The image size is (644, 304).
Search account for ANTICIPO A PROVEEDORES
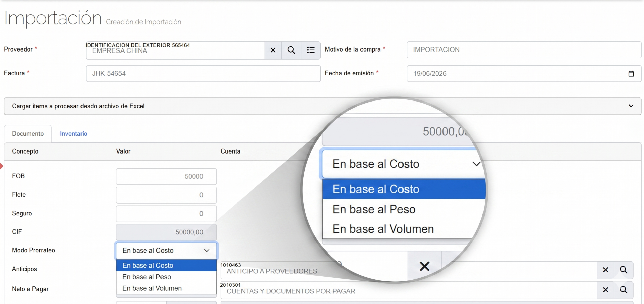623,270
